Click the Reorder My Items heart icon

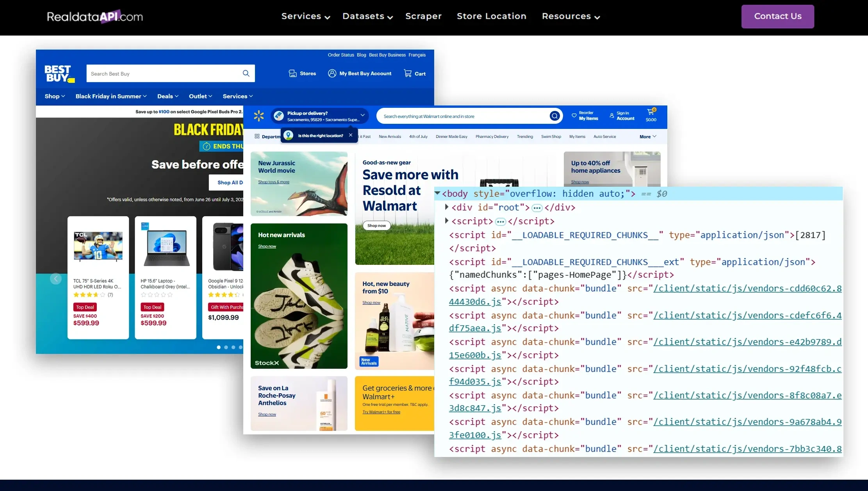[x=574, y=116]
